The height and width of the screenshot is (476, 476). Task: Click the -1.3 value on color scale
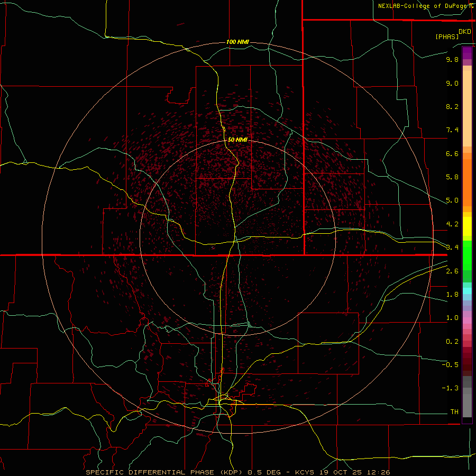pyautogui.click(x=450, y=388)
